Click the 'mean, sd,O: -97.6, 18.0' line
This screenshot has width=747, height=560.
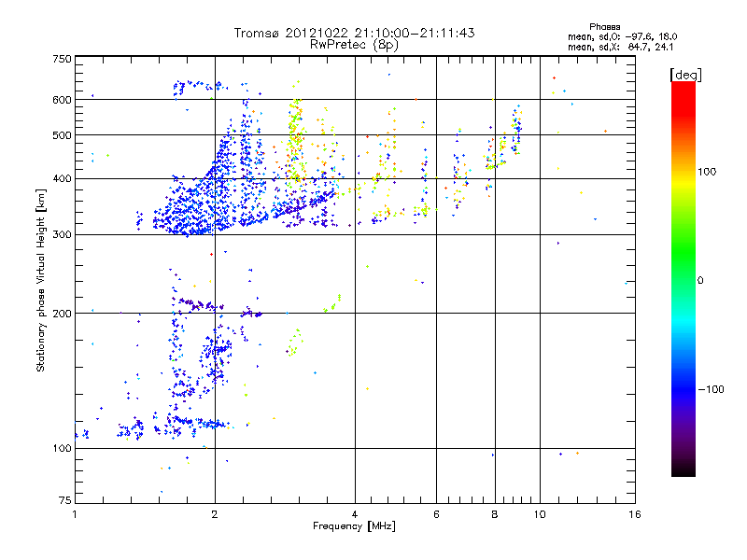click(622, 36)
